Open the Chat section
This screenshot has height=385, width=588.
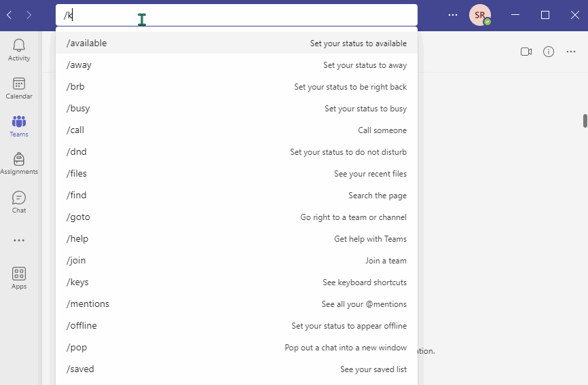point(19,202)
